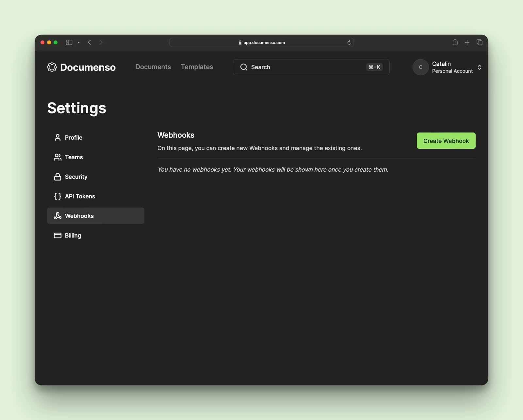
Task: Open Billing credit card icon
Action: pyautogui.click(x=57, y=236)
